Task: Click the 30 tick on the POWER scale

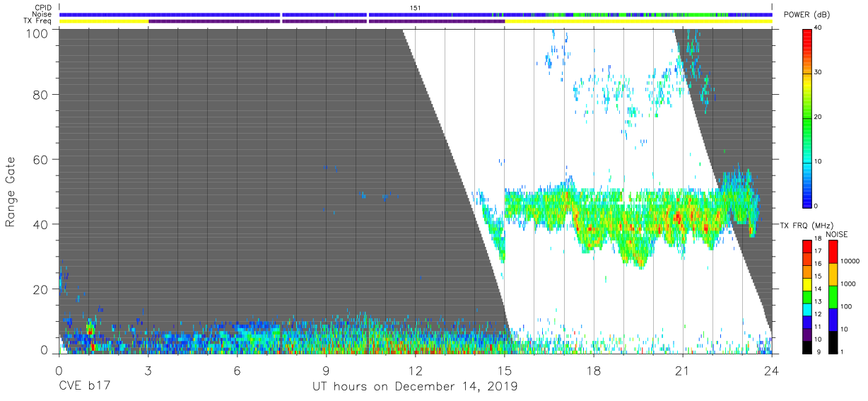Action: (819, 73)
